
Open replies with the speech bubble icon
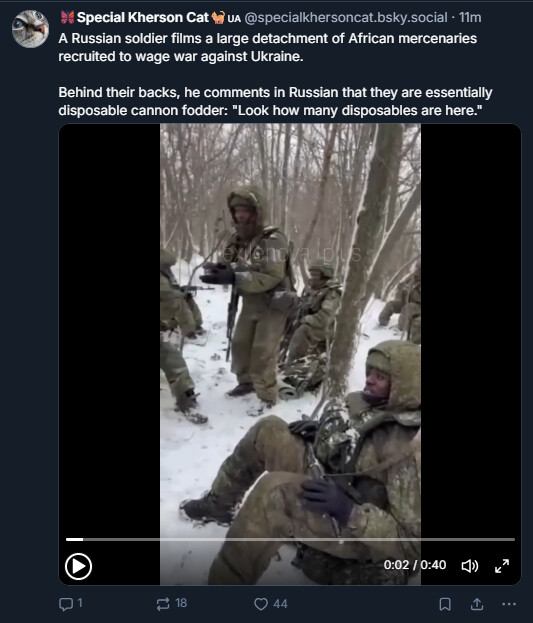[66, 604]
